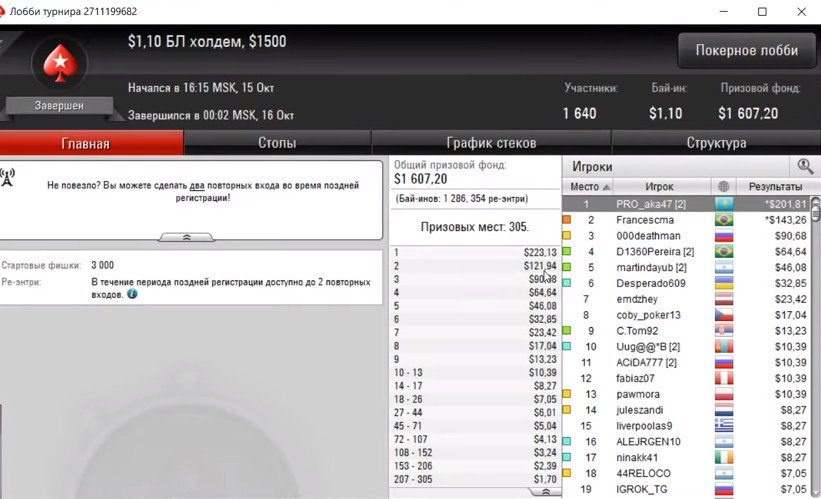Click Kazakhstan flag beside PRO_aka47
This screenshot has width=821, height=499.
pos(724,204)
